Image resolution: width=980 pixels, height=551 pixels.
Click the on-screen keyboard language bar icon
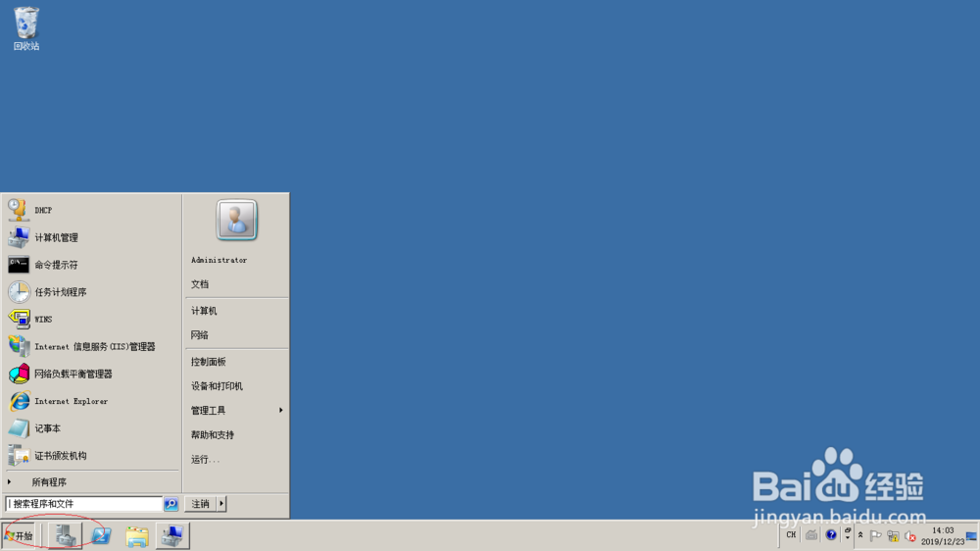coord(811,534)
